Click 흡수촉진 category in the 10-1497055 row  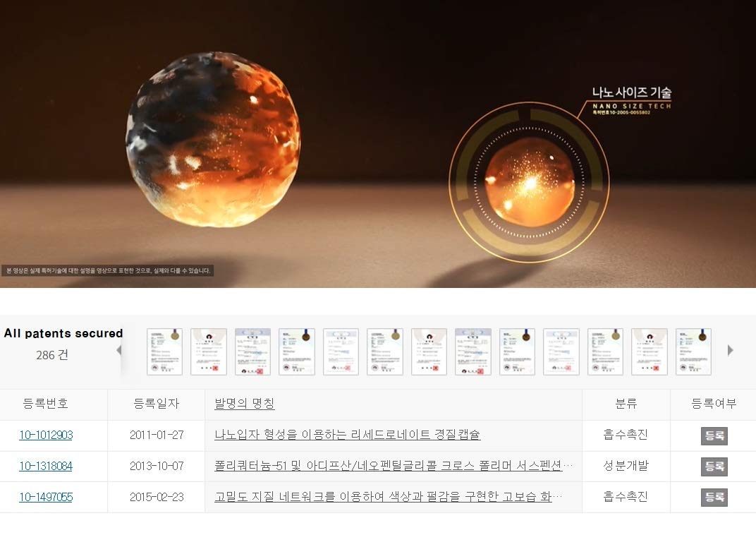[x=626, y=496]
